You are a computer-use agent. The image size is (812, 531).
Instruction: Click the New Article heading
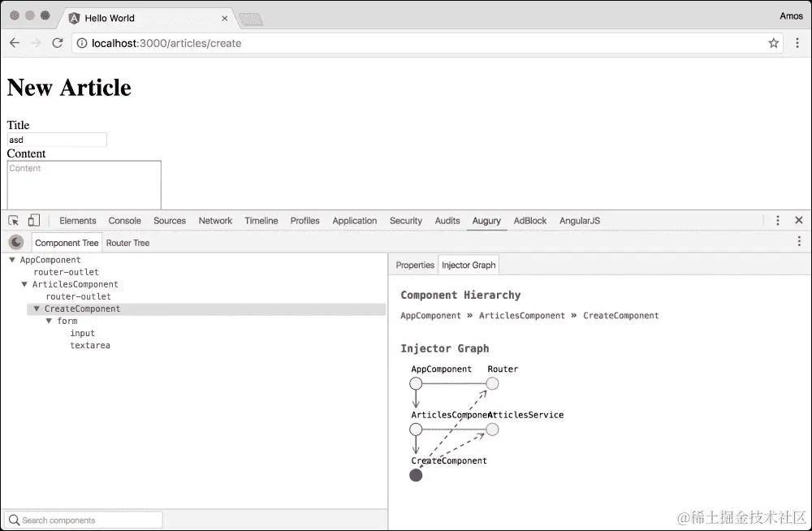(69, 87)
